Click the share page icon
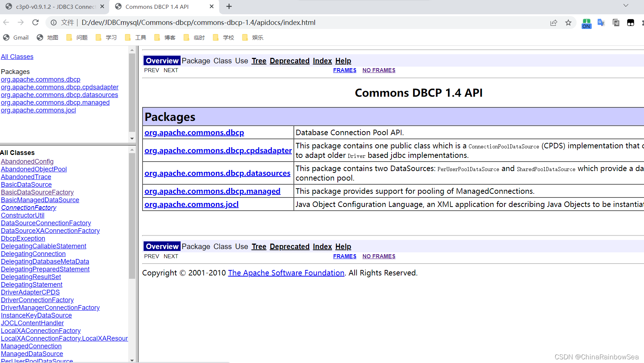Screen dimensions: 644x363 pyautogui.click(x=554, y=23)
